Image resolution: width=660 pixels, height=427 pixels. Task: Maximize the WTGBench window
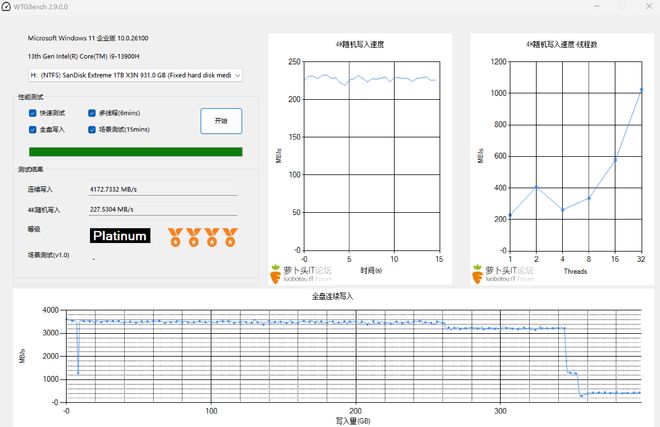[622, 7]
